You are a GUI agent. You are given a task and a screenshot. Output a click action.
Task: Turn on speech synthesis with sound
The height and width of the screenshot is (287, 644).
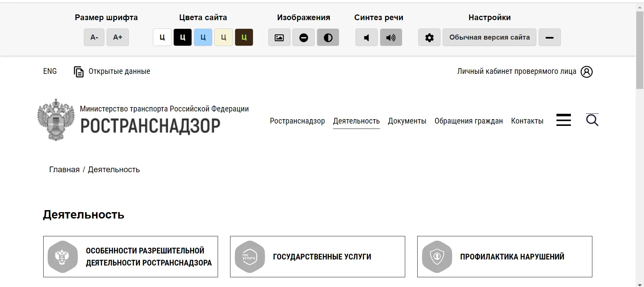point(391,37)
